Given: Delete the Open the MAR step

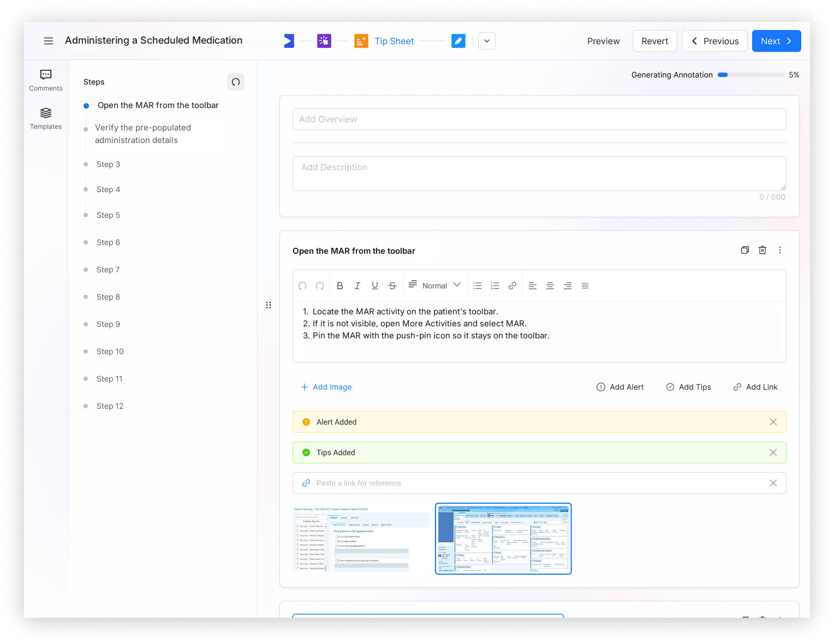Looking at the screenshot, I should [x=762, y=250].
